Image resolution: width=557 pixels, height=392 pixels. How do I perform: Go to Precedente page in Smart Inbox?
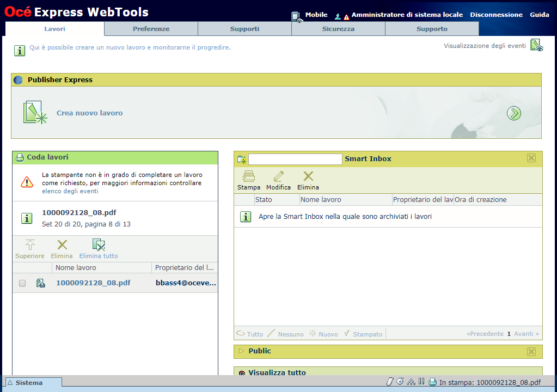coord(485,334)
